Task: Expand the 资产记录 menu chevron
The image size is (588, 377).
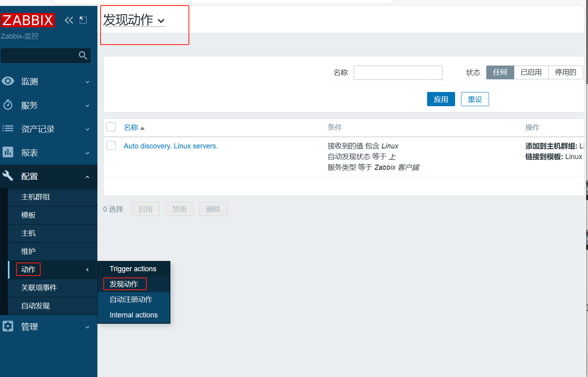Action: pyautogui.click(x=87, y=129)
